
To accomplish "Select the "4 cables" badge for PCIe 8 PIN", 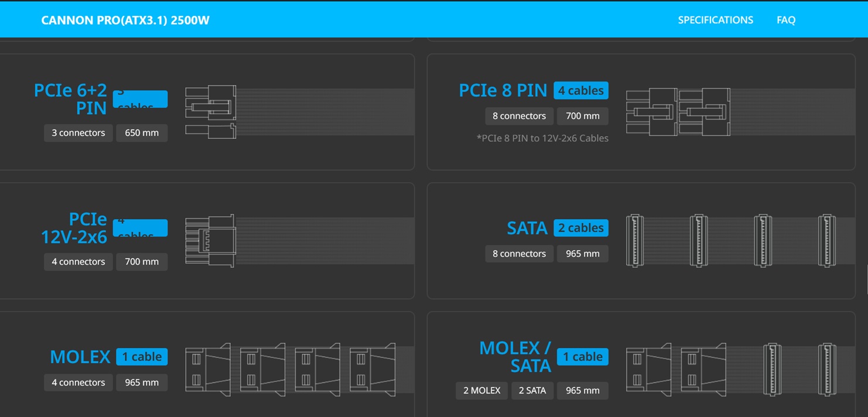I will click(580, 91).
